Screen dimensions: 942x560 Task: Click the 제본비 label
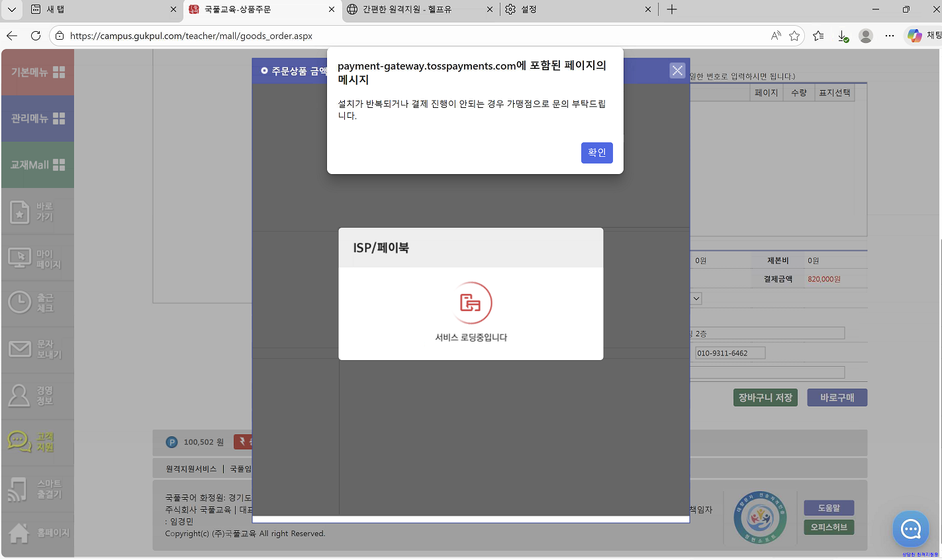[x=778, y=261]
